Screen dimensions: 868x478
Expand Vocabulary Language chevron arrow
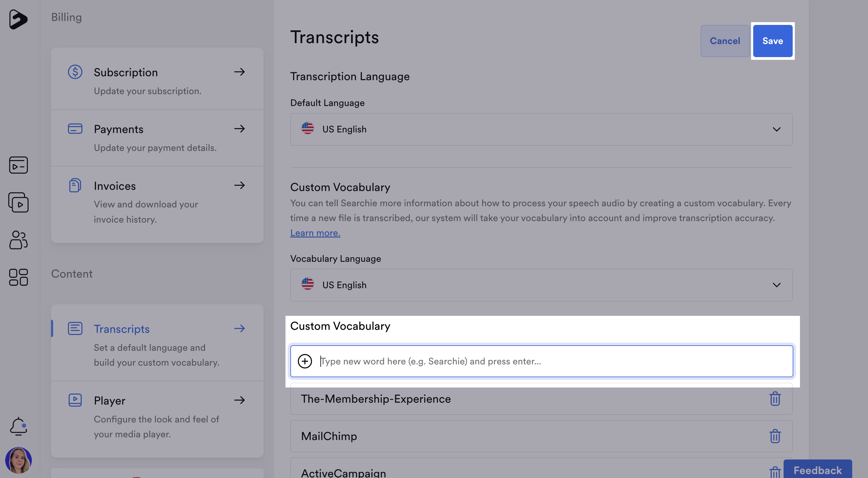[777, 285]
